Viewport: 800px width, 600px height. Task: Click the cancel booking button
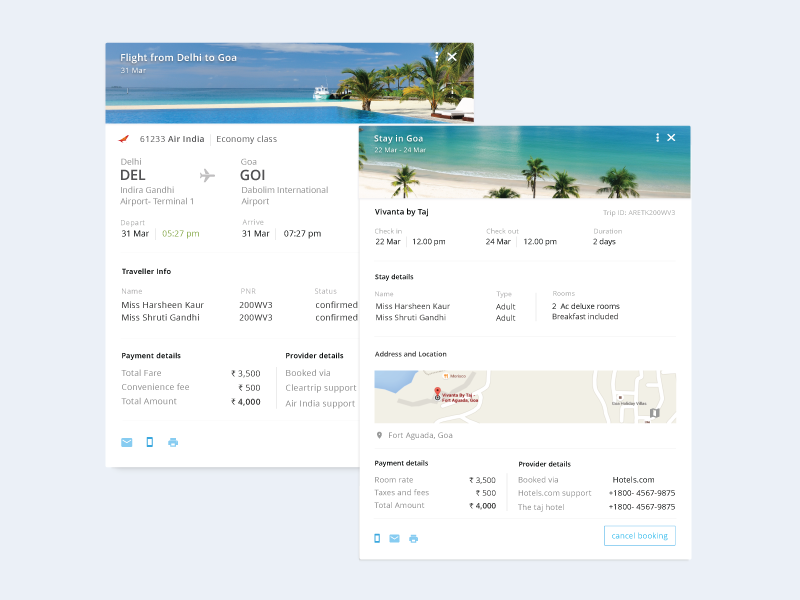639,535
